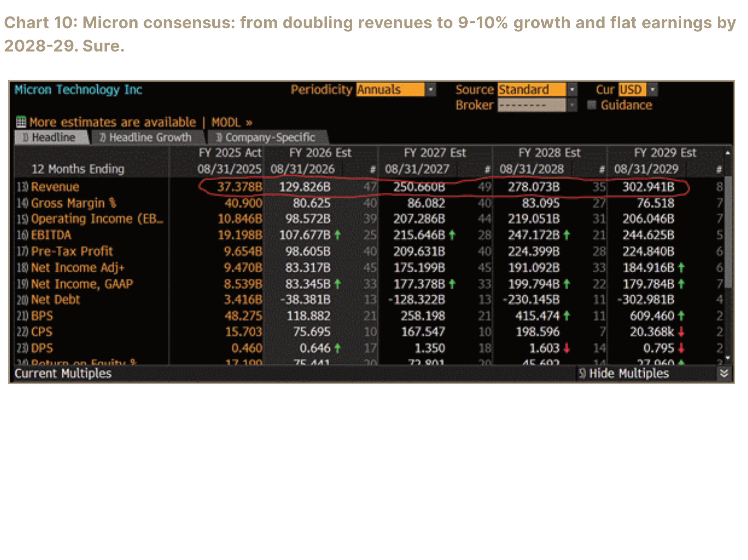Click revenue value 250.660B
Image resolution: width=748 pixels, height=560 pixels.
coord(419,187)
